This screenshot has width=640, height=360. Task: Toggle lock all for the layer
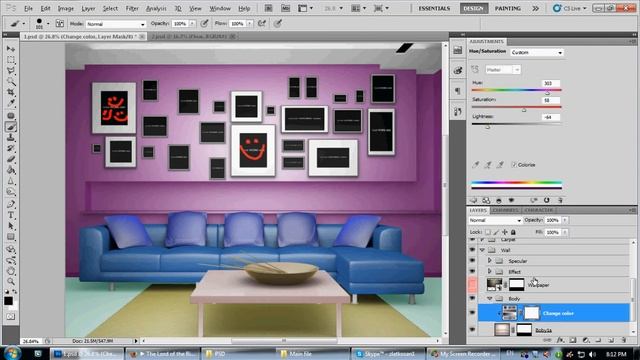(x=513, y=232)
